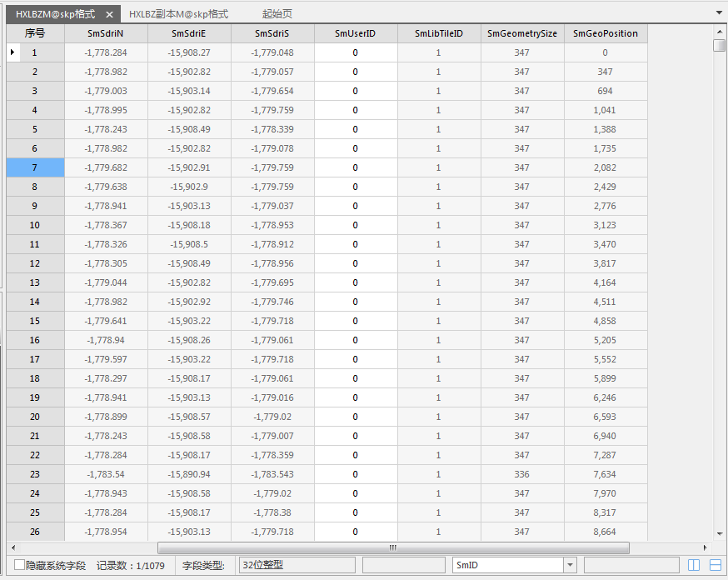Select the SmSdriE column header
728x580 pixels.
click(x=189, y=33)
